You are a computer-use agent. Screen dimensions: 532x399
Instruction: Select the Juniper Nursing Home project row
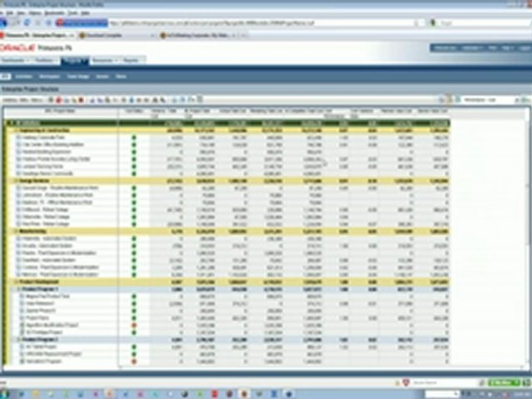point(227,167)
